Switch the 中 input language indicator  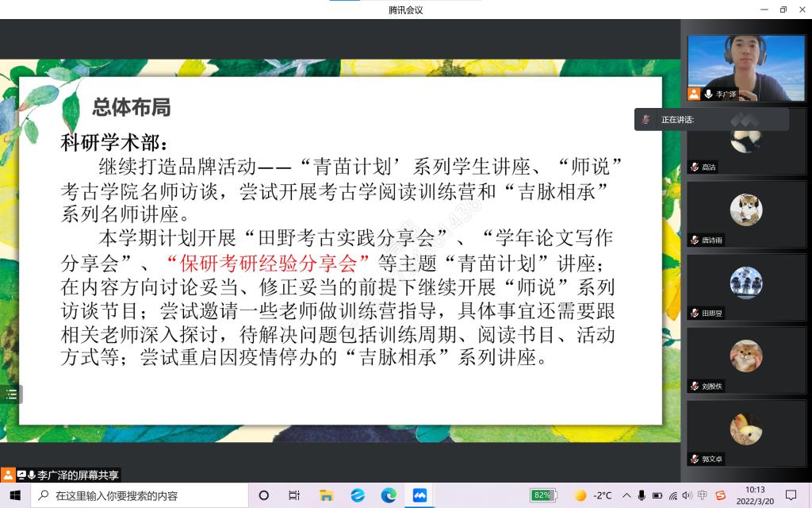(x=703, y=495)
